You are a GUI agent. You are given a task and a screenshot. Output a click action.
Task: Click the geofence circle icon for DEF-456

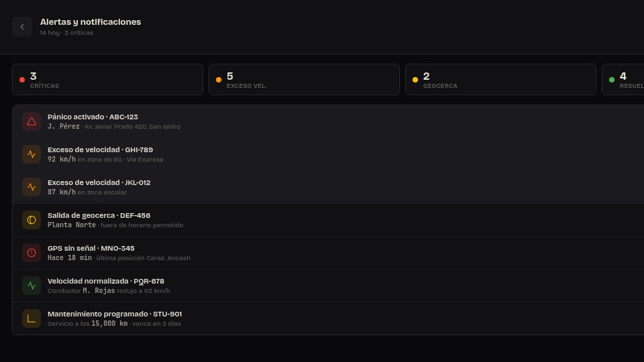tap(32, 220)
